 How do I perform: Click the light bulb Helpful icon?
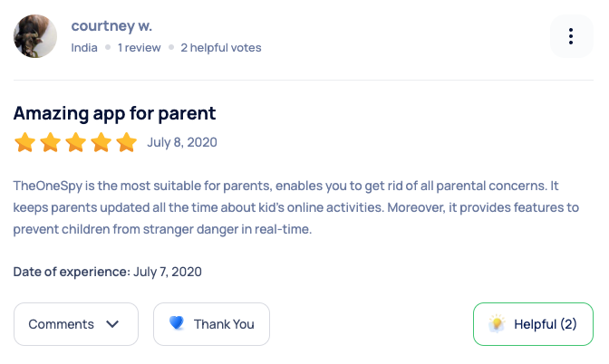497,323
